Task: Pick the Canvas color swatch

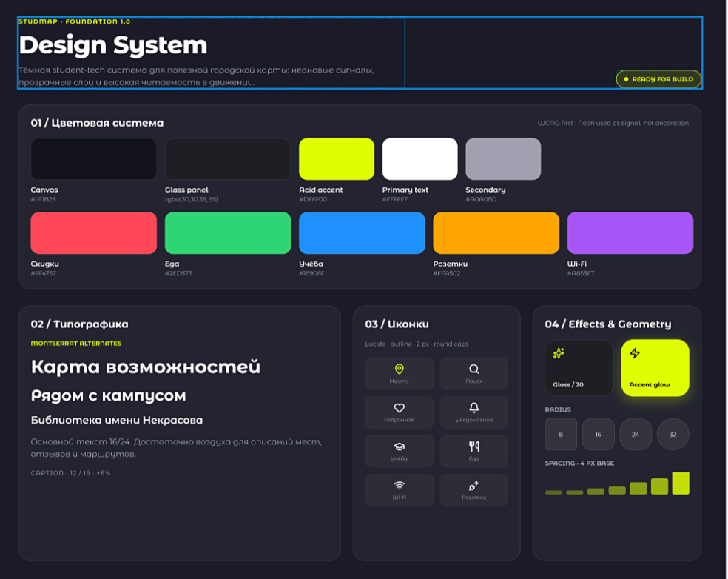Action: pyautogui.click(x=93, y=159)
